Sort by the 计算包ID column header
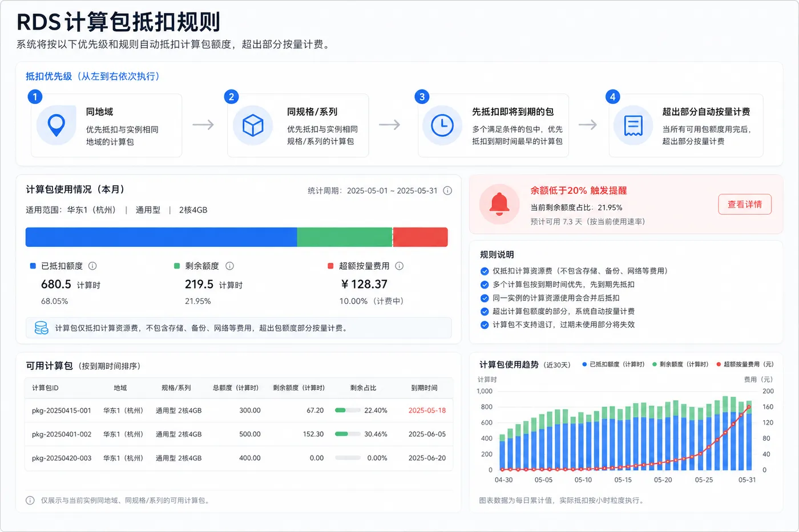The image size is (799, 532). tap(45, 388)
